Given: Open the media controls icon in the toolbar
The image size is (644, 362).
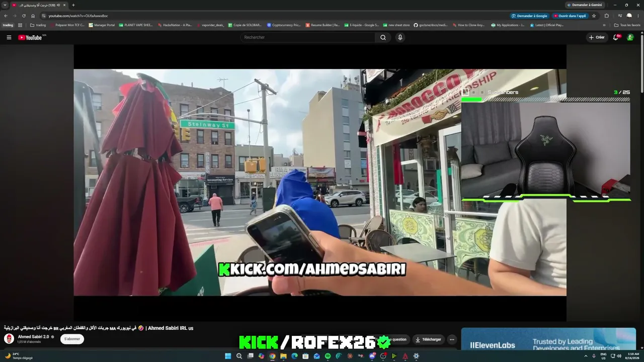Looking at the screenshot, I should (x=620, y=16).
